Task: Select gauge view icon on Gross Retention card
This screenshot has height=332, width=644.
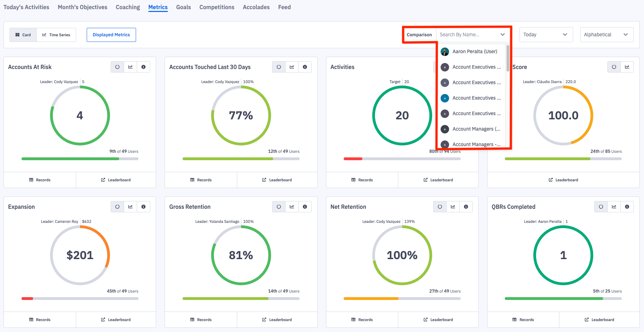Action: click(x=278, y=207)
